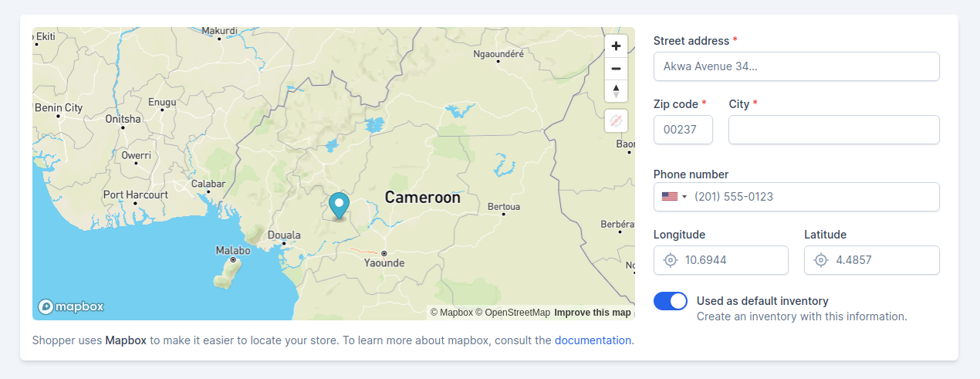Focus the Zip code field
The height and width of the screenshot is (379, 980).
tap(683, 130)
